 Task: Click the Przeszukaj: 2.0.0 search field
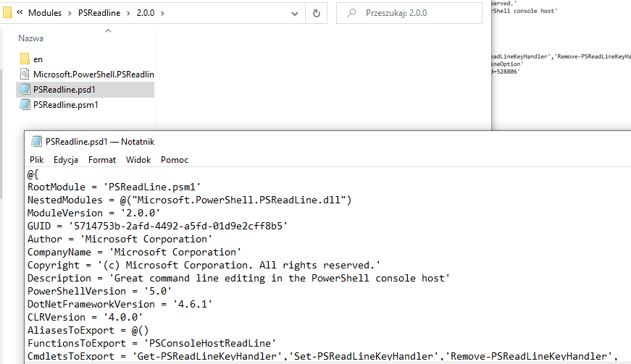409,13
